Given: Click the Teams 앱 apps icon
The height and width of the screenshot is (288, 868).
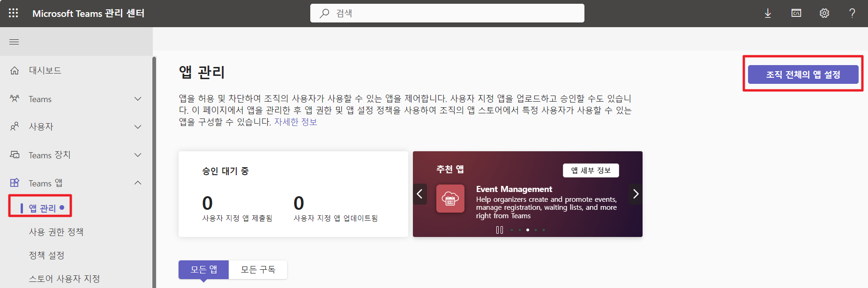Looking at the screenshot, I should (x=15, y=183).
